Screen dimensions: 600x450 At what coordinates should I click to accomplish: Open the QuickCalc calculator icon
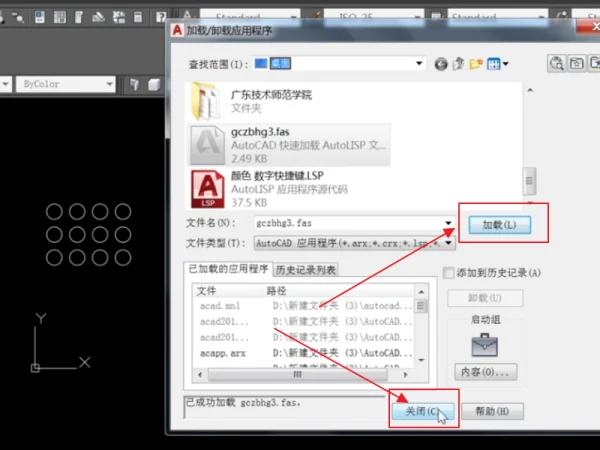coord(138,17)
